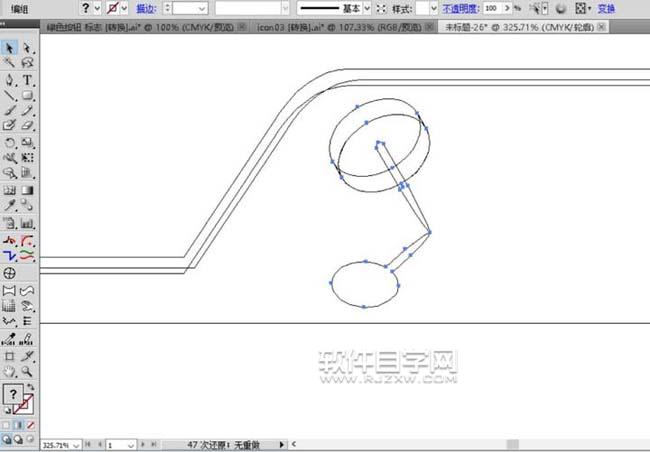Viewport: 650px width, 452px height.
Task: Open the stroke color dropdown in control bar
Action: point(124,8)
